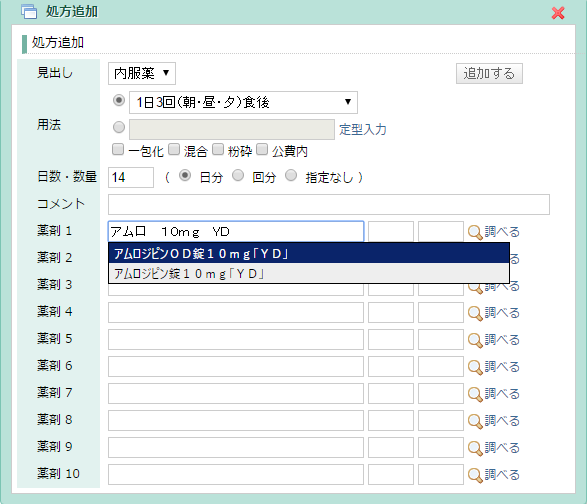Enable the 一包化 checkbox
The width and height of the screenshot is (587, 504).
[118, 149]
